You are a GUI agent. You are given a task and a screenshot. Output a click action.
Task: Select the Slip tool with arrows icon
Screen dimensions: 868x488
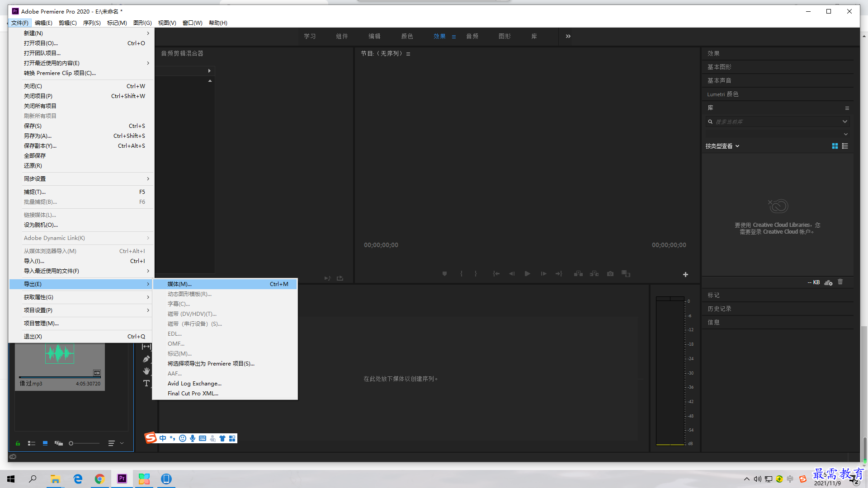tap(146, 347)
